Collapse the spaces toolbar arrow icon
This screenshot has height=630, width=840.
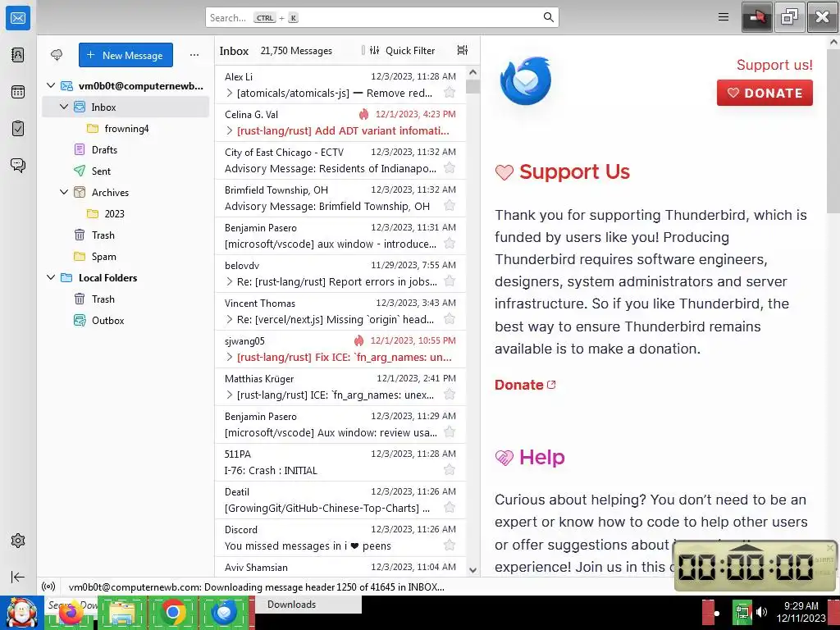click(x=18, y=577)
